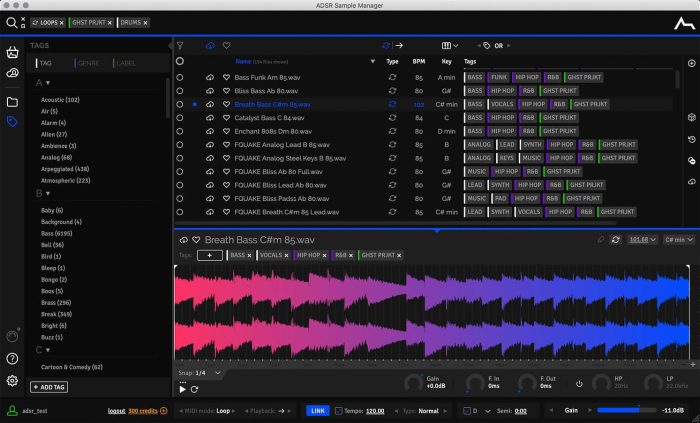Toggle the cloud filter in list toolbar
The height and width of the screenshot is (423, 700).
tap(210, 46)
